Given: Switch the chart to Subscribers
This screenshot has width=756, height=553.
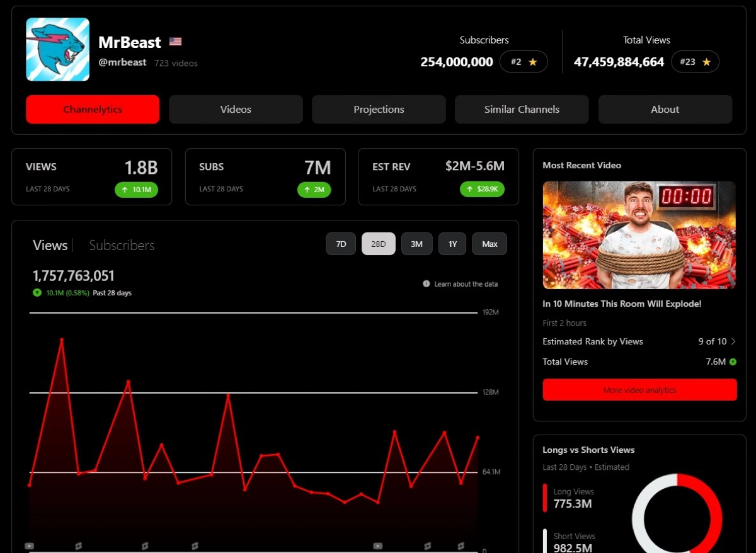Looking at the screenshot, I should tap(122, 246).
